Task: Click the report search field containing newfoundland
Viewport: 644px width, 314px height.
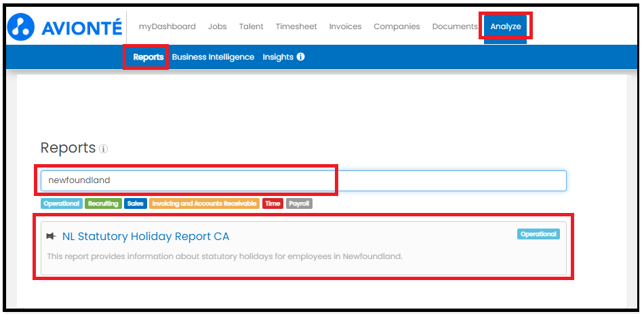Action: (x=304, y=180)
